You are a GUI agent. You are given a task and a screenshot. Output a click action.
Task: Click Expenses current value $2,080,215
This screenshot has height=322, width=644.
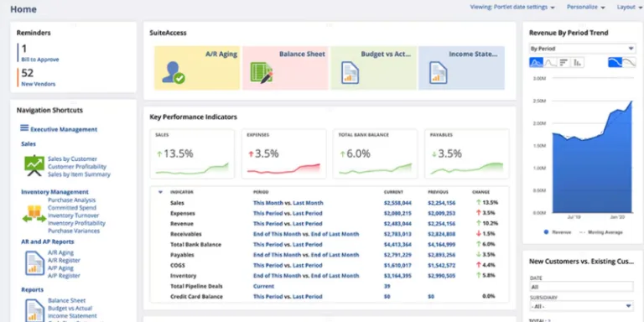397,214
